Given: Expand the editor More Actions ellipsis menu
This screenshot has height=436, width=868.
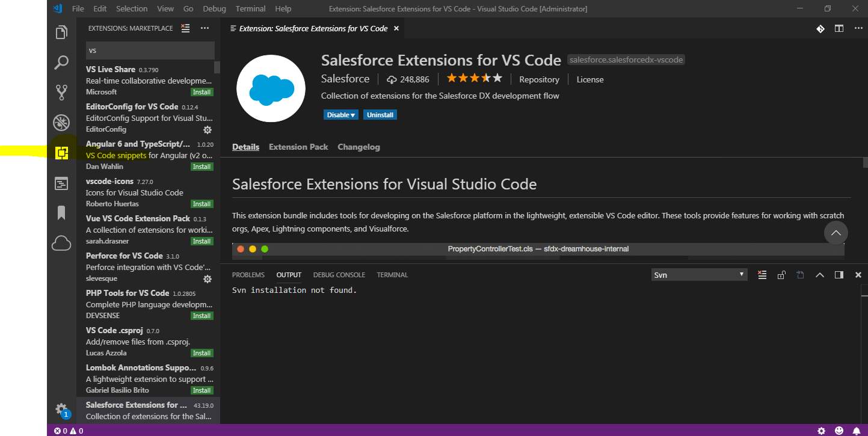Looking at the screenshot, I should tap(858, 28).
